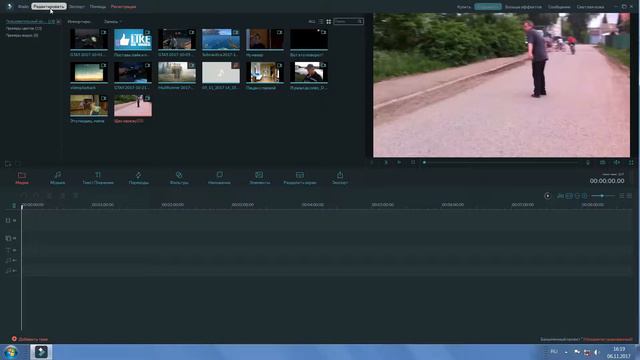Click the Купить link in the top bar
The width and height of the screenshot is (640, 360).
coord(464,7)
